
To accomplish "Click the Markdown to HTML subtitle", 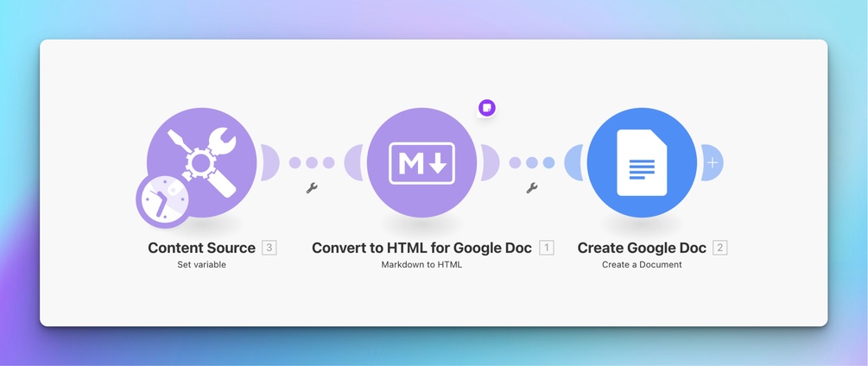I will [421, 264].
